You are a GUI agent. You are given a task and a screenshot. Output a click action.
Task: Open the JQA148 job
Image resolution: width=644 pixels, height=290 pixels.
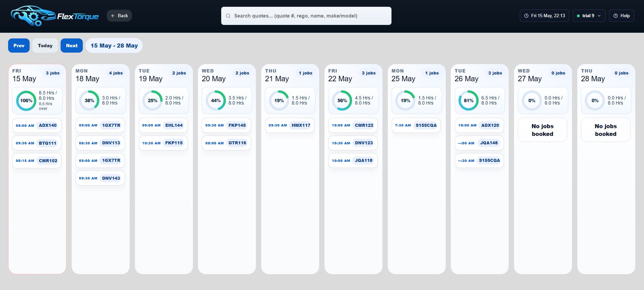point(479,143)
